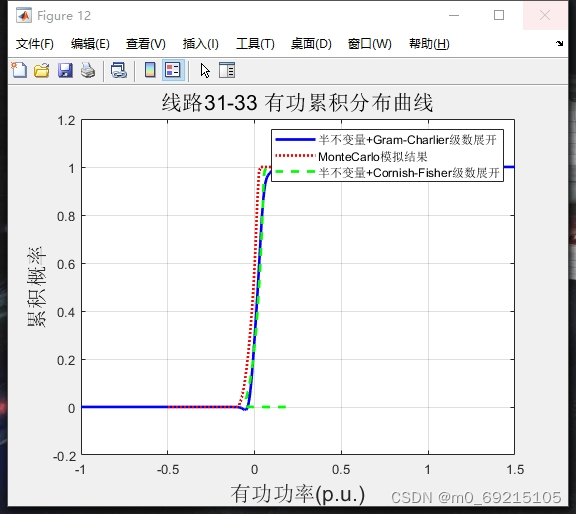Click the y-axis tick label 1.2

pyautogui.click(x=66, y=121)
